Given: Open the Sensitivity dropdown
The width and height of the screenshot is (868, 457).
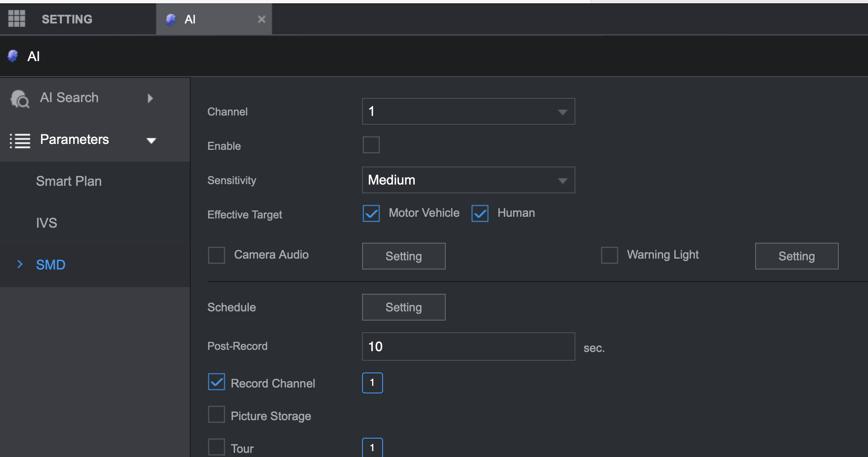Looking at the screenshot, I should tap(468, 180).
